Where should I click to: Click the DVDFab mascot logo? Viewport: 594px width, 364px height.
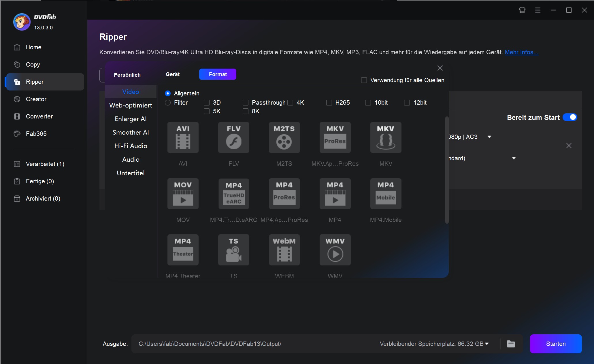point(22,22)
